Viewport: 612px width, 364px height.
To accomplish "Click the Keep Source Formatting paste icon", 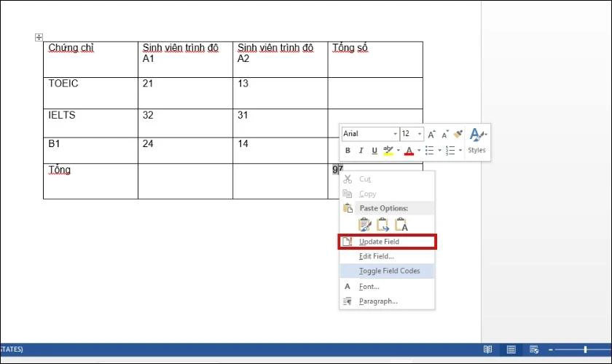I will pyautogui.click(x=365, y=225).
